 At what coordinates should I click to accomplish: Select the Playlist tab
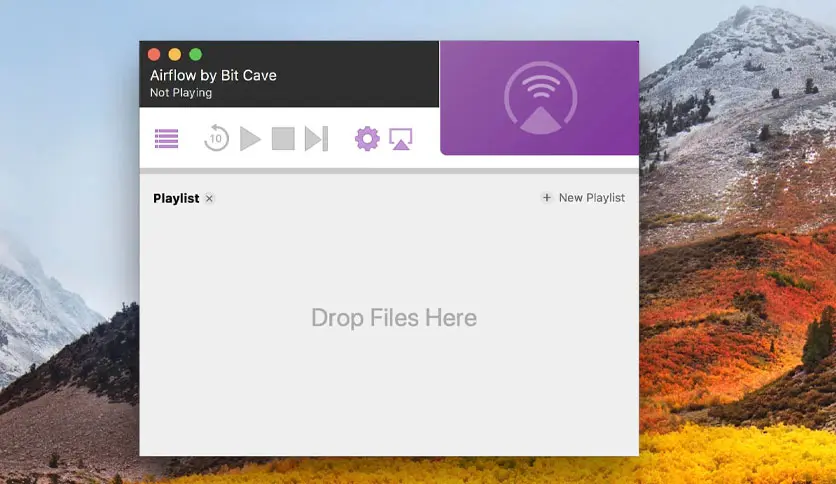tap(176, 198)
